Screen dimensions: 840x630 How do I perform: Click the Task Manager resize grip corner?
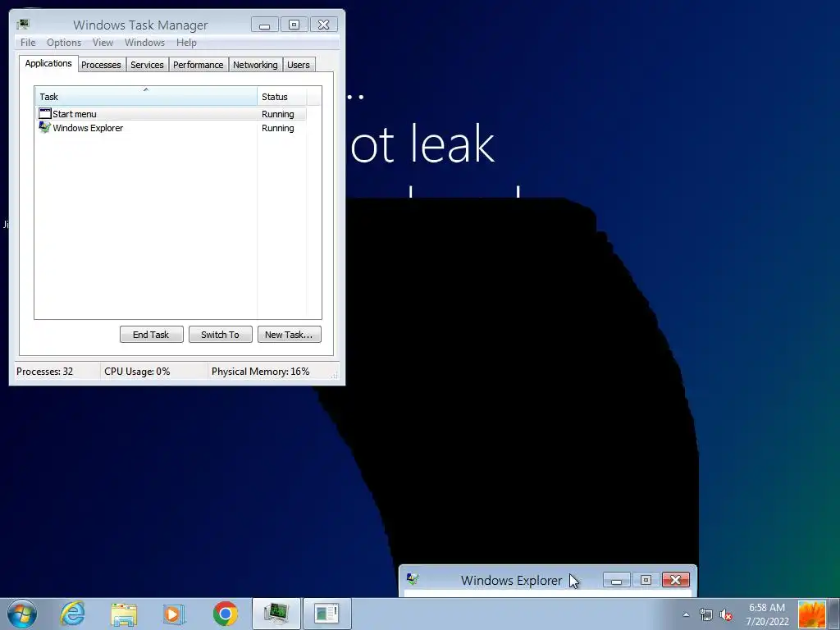pos(335,375)
